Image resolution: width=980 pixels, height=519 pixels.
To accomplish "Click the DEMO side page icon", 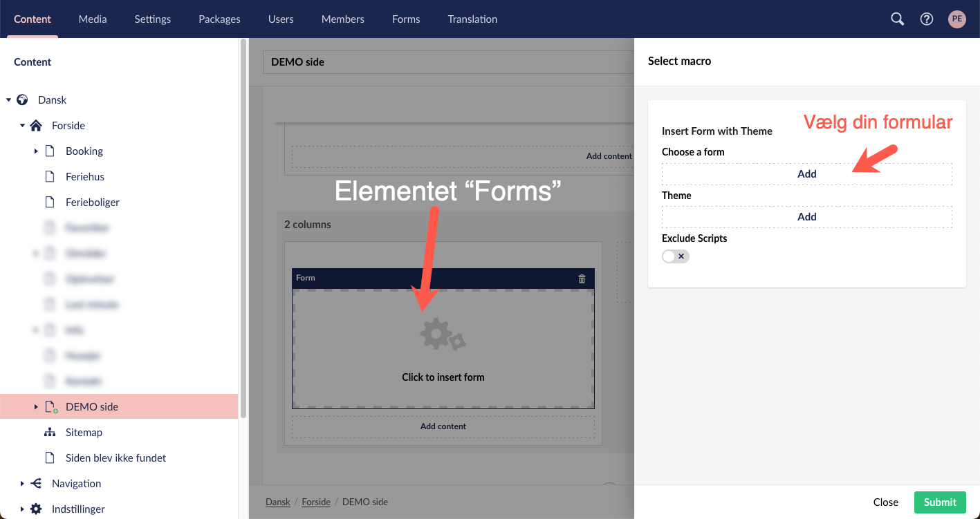I will point(50,407).
